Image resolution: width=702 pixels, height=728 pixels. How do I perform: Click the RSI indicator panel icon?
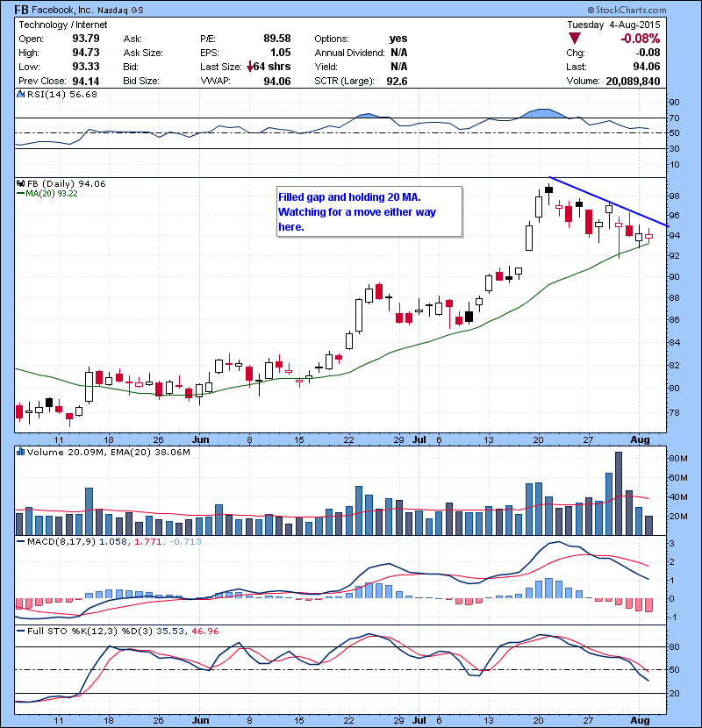pyautogui.click(x=20, y=94)
